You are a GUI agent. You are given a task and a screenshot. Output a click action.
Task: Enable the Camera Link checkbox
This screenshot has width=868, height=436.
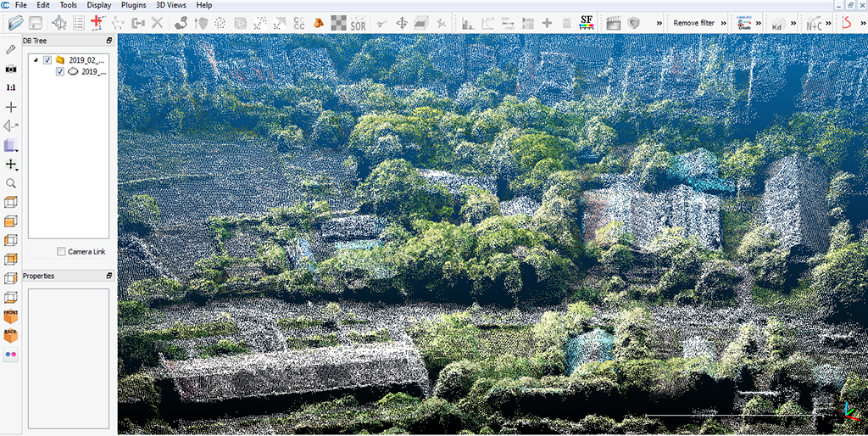(61, 251)
